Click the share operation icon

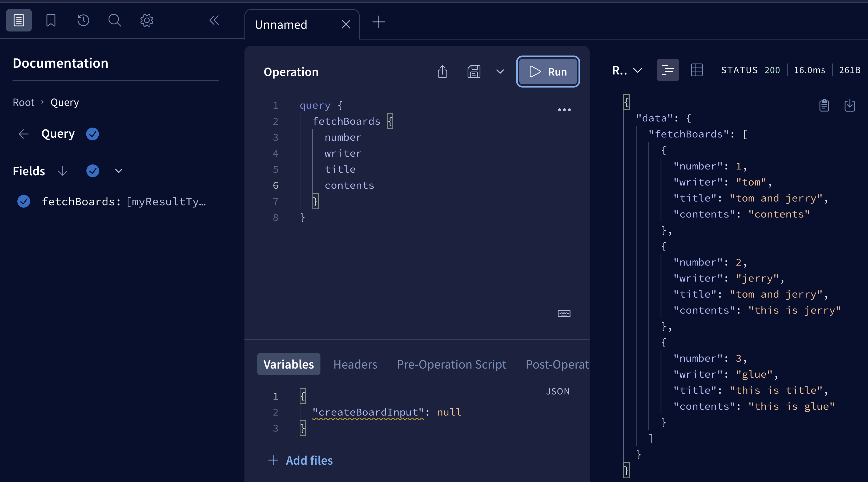pos(443,72)
